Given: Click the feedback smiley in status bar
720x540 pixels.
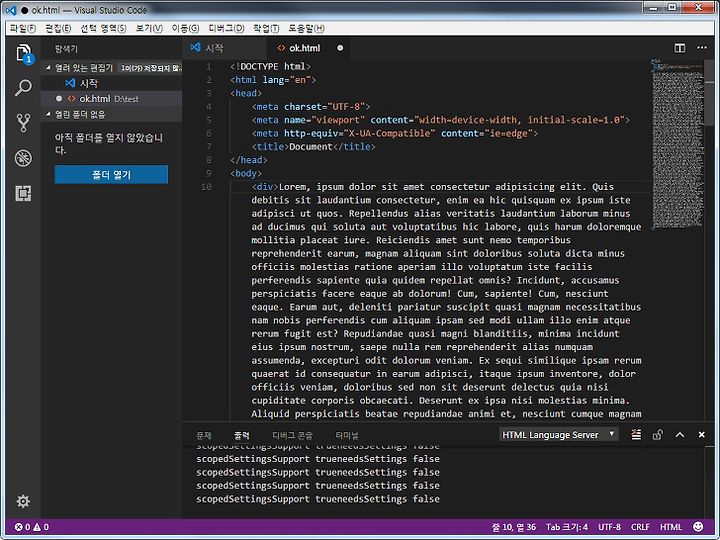Looking at the screenshot, I should (698, 527).
